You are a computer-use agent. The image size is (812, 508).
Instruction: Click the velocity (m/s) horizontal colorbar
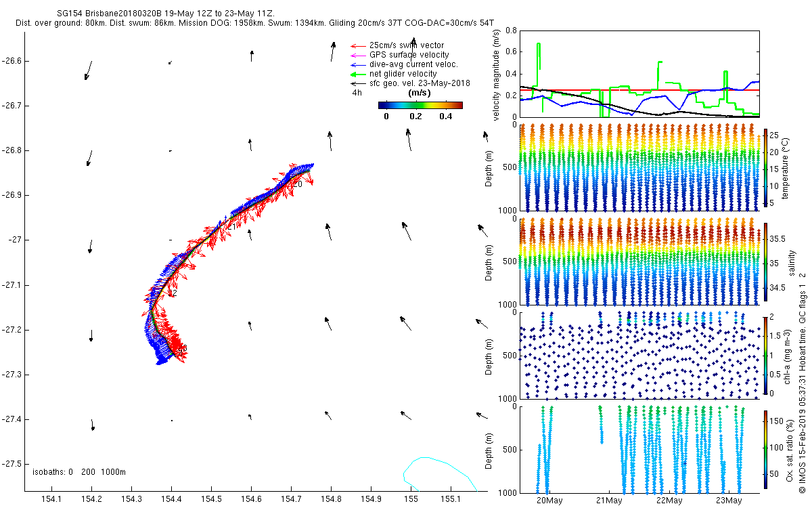point(420,105)
